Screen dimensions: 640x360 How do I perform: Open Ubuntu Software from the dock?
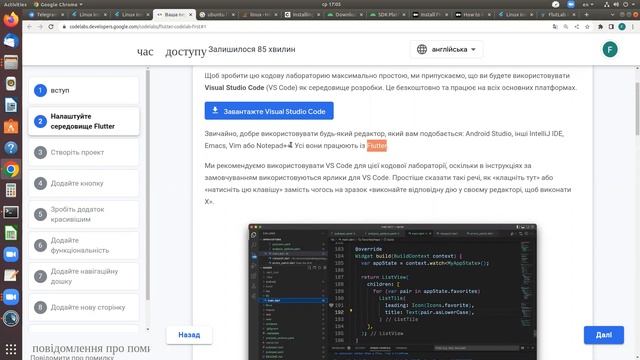click(11, 127)
